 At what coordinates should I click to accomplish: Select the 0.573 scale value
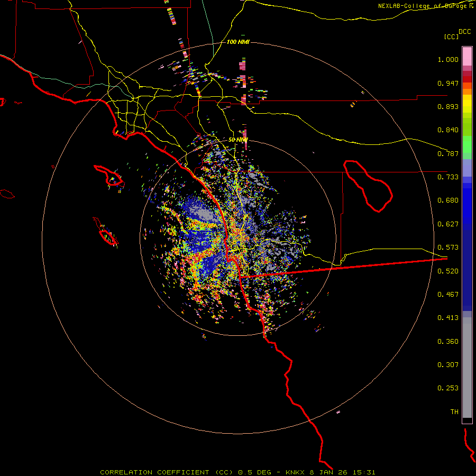(x=448, y=248)
